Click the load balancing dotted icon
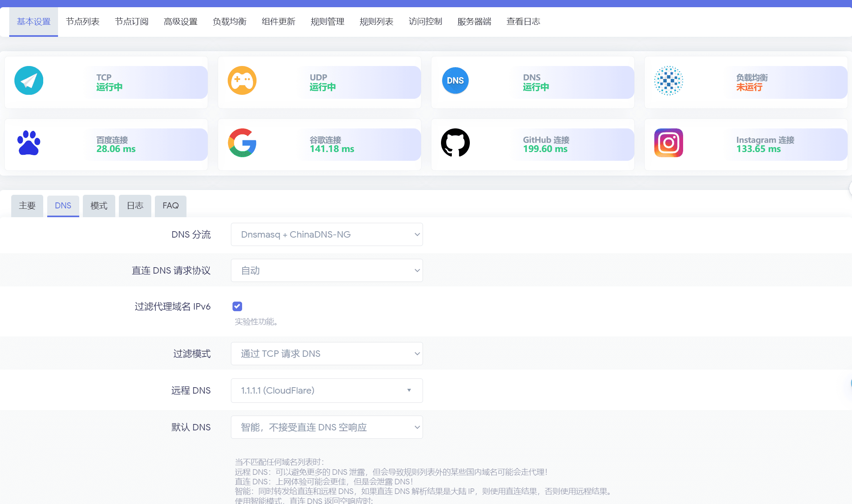Viewport: 852px width, 504px height. [x=668, y=80]
